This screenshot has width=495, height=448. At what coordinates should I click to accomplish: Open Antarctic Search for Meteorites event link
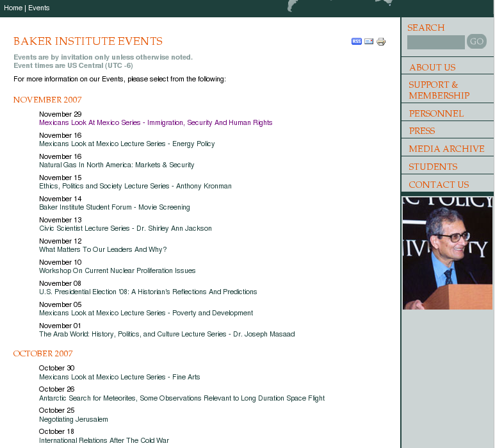pos(182,399)
